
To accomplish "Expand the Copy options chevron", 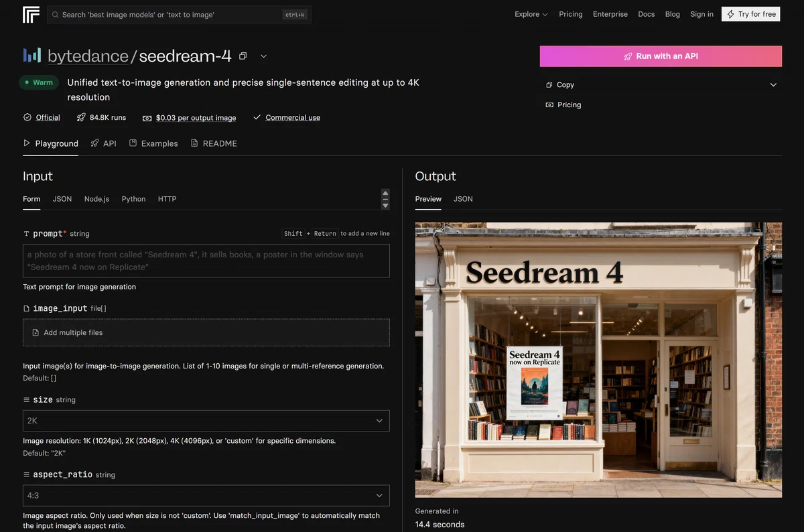I will [773, 85].
